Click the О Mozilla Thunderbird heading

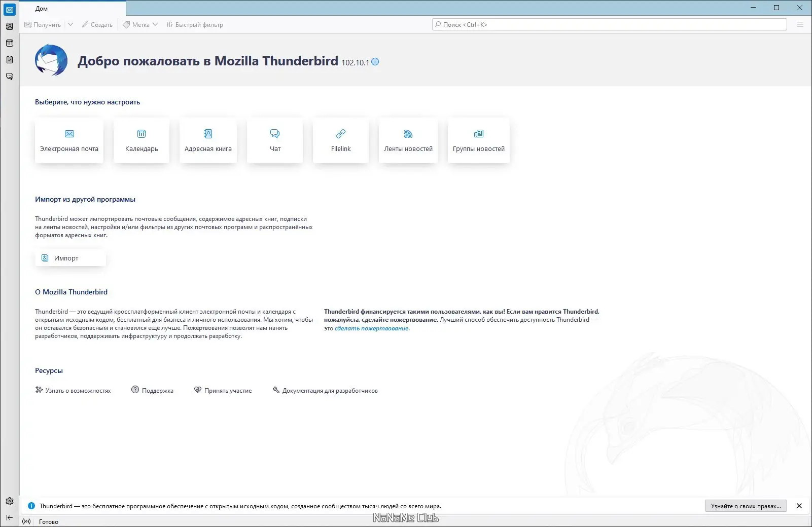tap(72, 292)
